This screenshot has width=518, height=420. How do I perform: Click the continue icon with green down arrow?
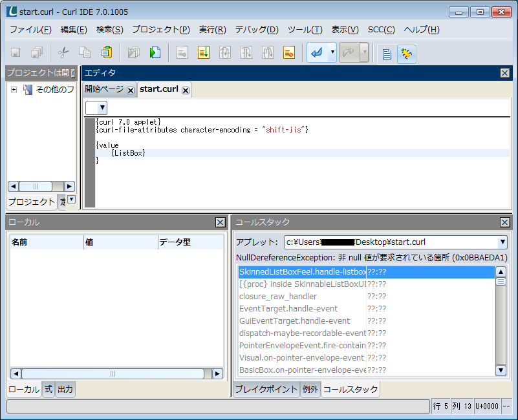pyautogui.click(x=204, y=52)
